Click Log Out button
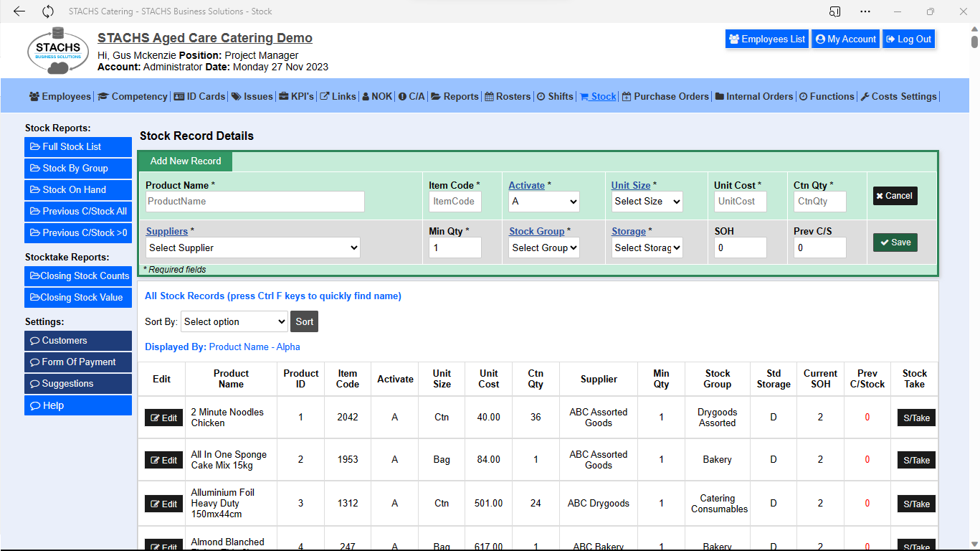 908,39
